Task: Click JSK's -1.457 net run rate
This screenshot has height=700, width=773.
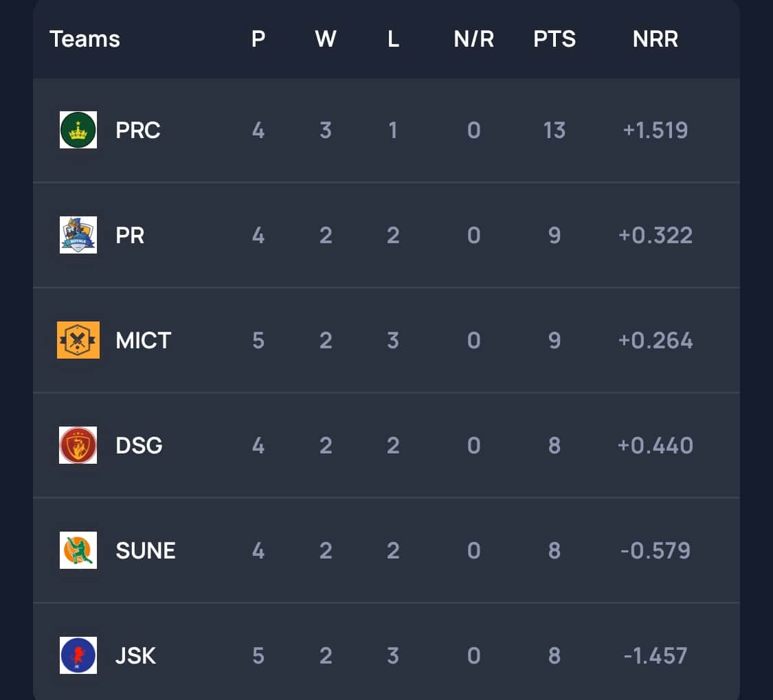Action: point(656,655)
